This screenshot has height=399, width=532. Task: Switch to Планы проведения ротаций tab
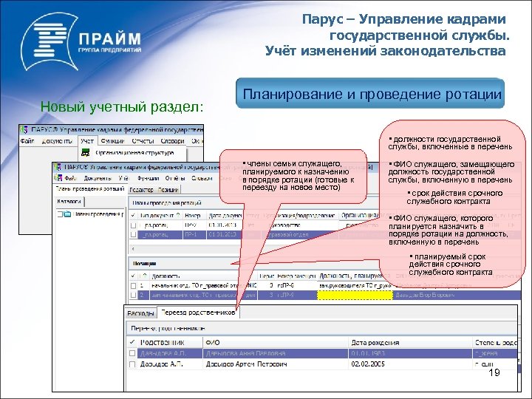[90, 189]
